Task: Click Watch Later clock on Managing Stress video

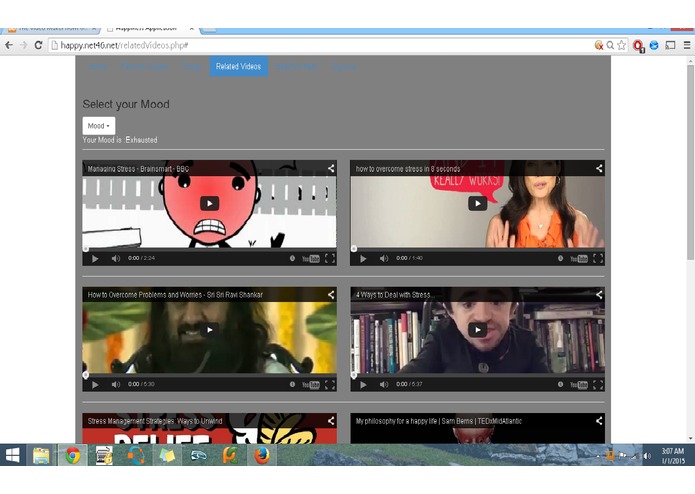Action: pos(292,258)
